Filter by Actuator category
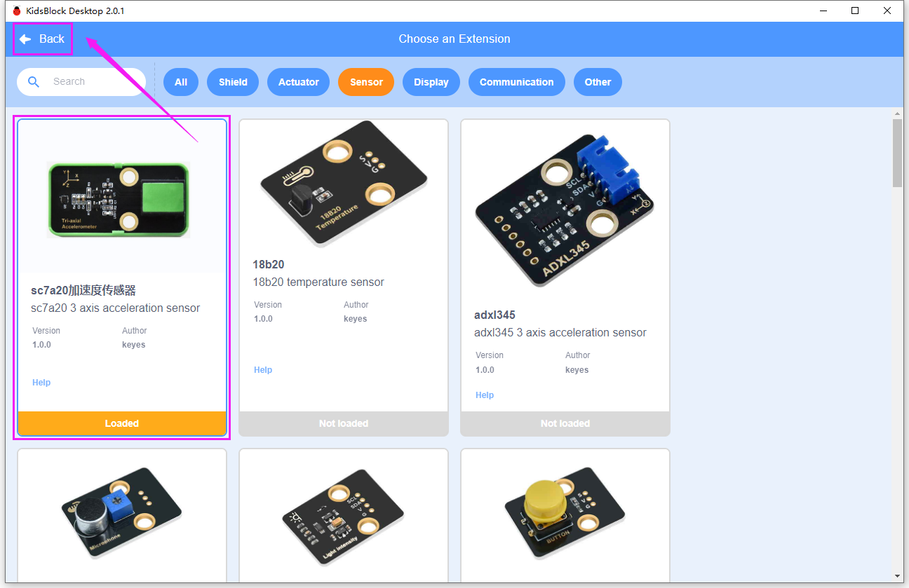 299,82
